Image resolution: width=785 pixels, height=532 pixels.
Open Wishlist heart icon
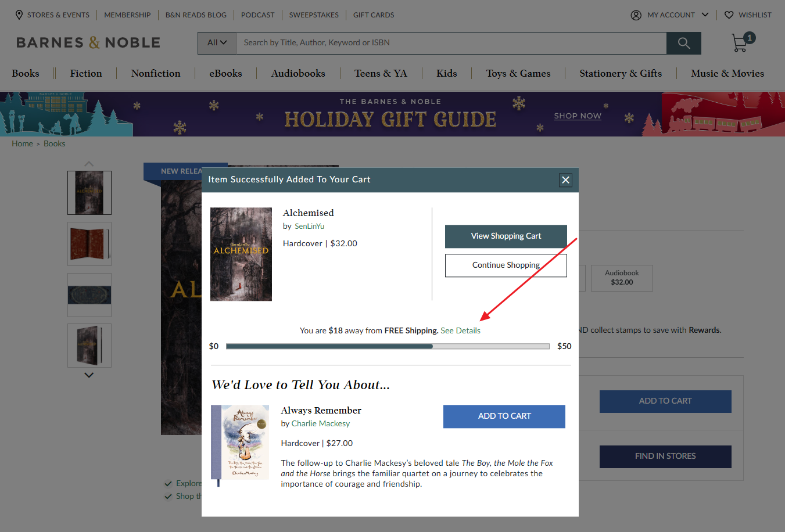coord(729,15)
